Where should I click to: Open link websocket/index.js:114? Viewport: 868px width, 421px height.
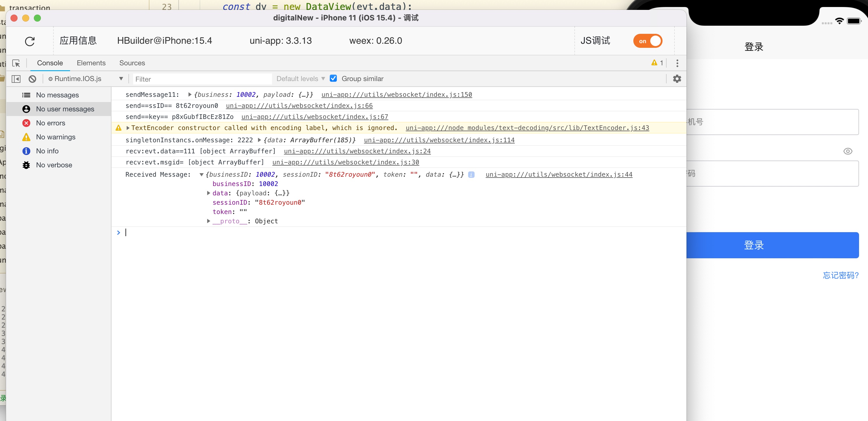(x=439, y=140)
